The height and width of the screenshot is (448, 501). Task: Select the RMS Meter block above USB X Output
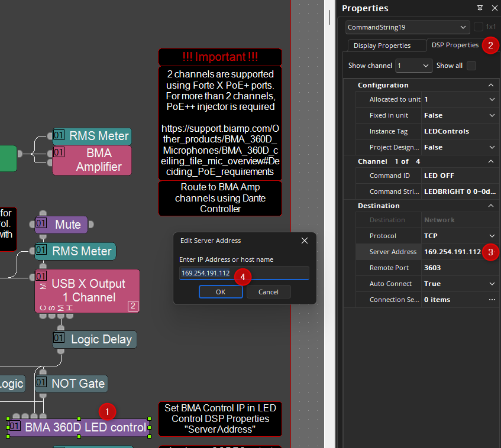point(75,251)
